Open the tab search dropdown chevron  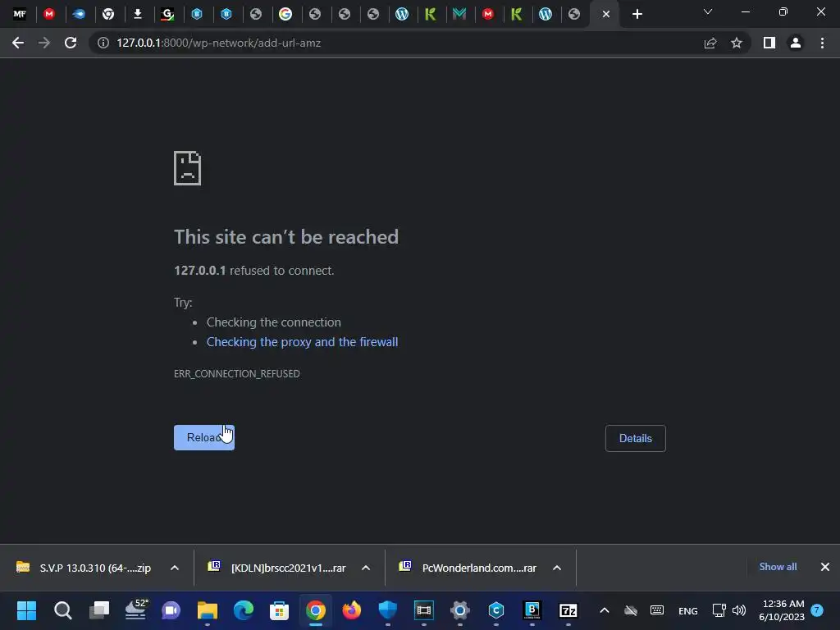(x=708, y=11)
